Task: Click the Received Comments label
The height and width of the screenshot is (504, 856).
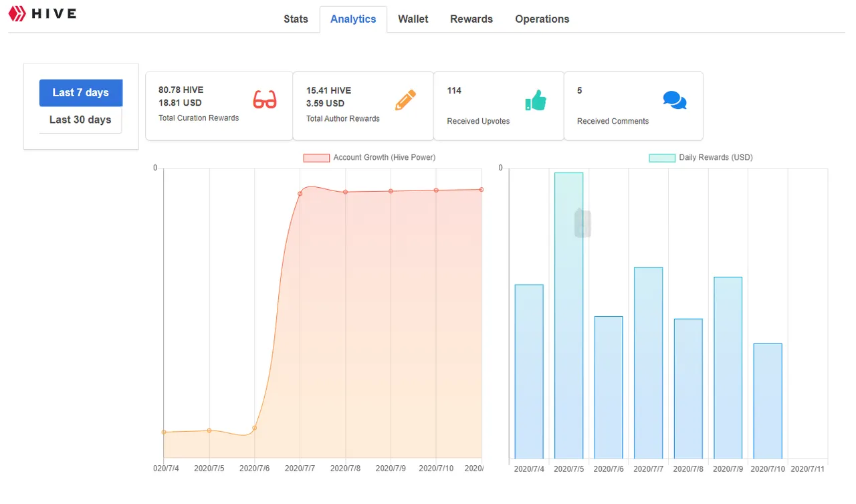Action: click(613, 121)
